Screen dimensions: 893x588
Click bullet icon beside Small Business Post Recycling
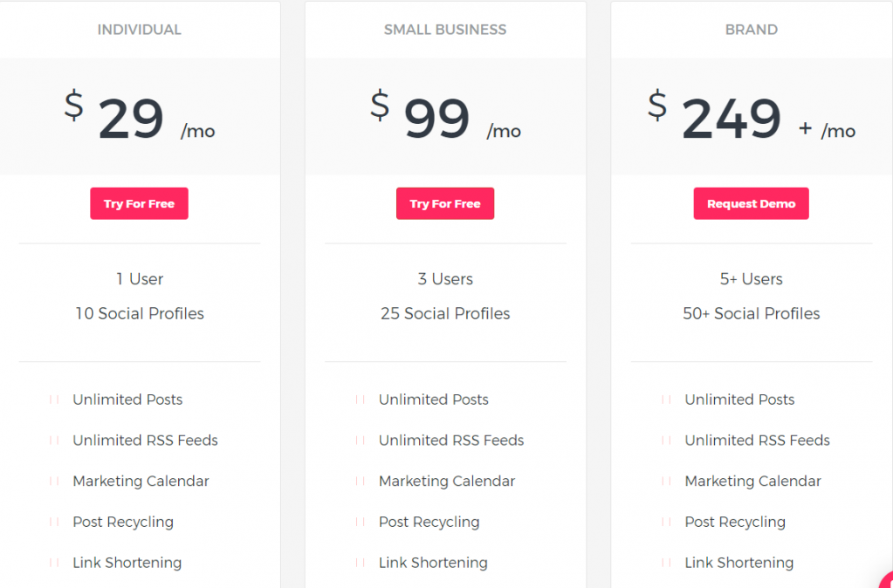[360, 522]
